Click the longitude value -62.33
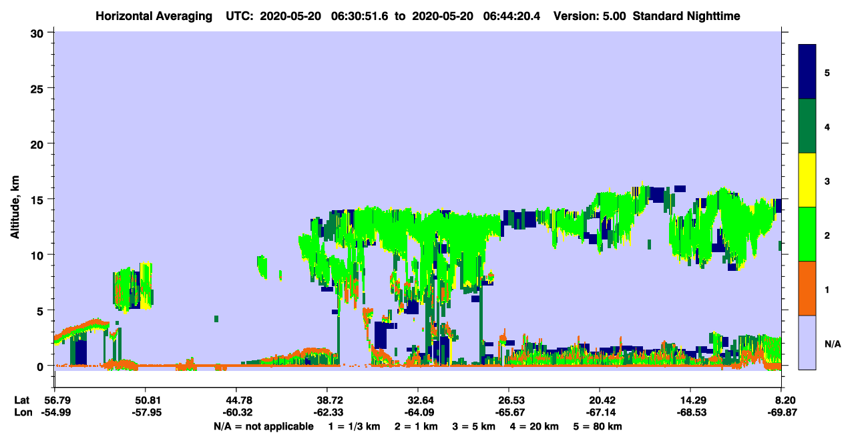This screenshot has width=868, height=445. (327, 413)
